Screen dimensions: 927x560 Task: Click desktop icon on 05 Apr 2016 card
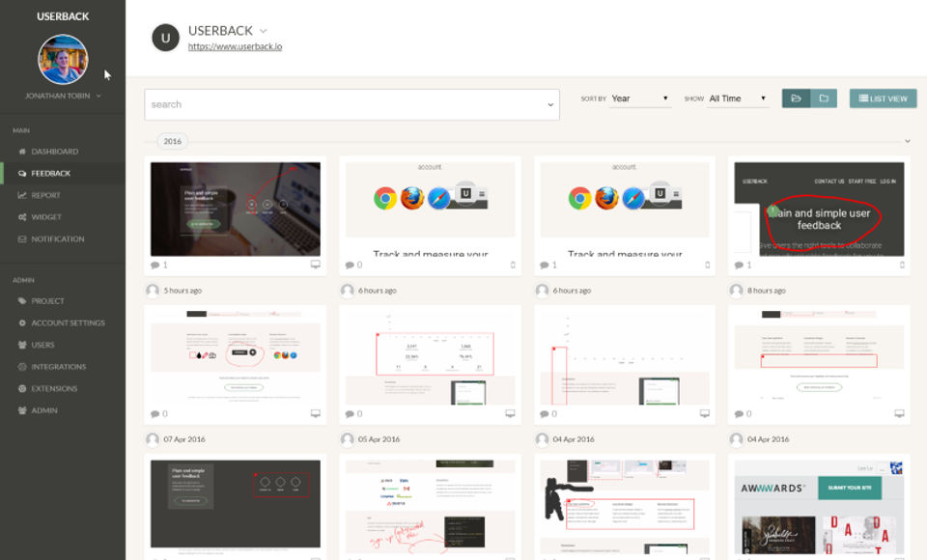(510, 413)
